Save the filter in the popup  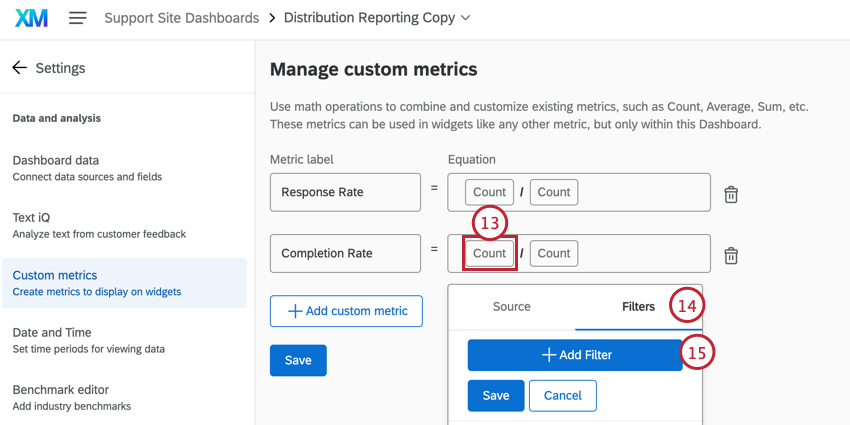[x=495, y=395]
